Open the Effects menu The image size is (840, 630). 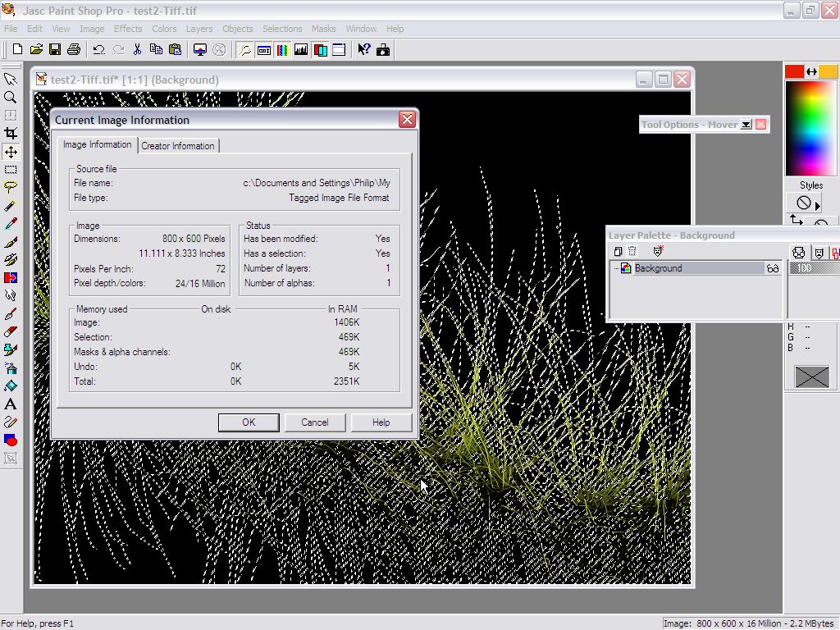(128, 29)
